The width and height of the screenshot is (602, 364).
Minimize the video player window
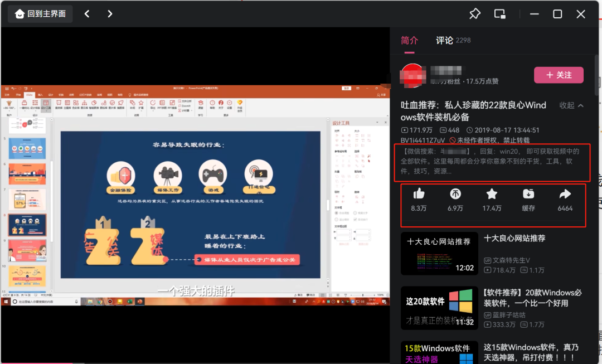click(534, 14)
